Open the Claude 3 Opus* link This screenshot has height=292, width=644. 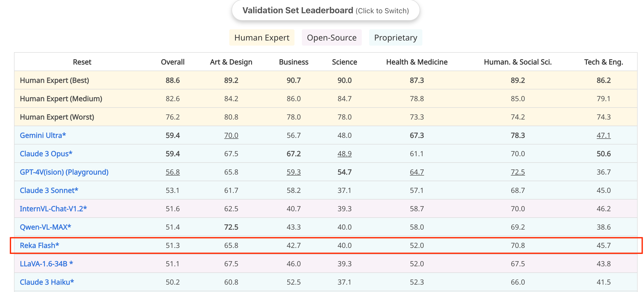tap(46, 154)
